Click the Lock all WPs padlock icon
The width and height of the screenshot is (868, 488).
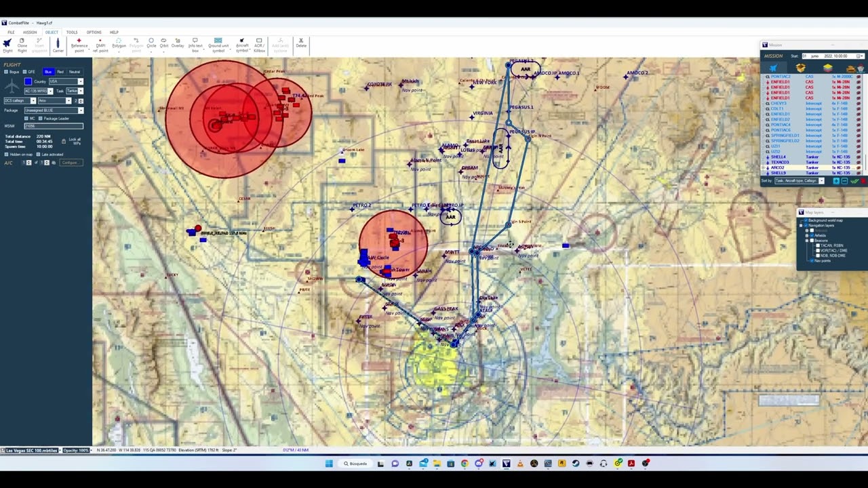coord(64,141)
